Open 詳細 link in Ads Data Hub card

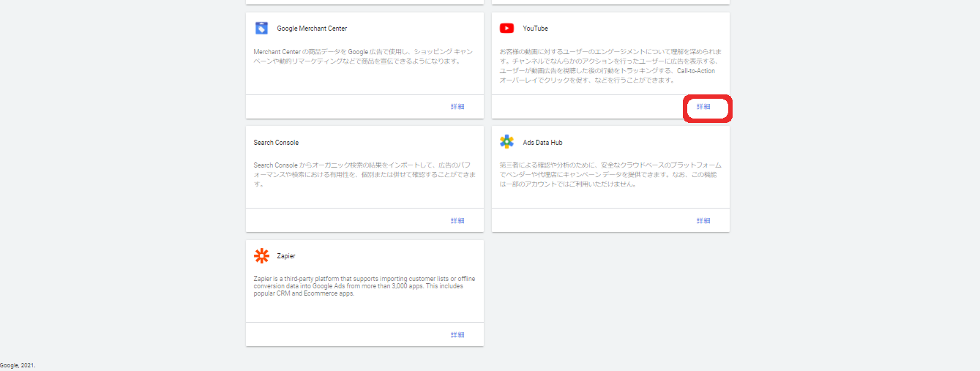tap(703, 221)
